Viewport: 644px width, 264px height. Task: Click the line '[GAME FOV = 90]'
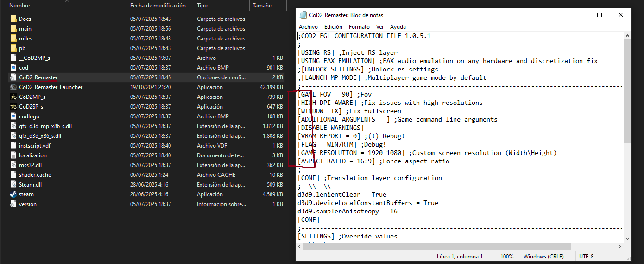click(335, 94)
